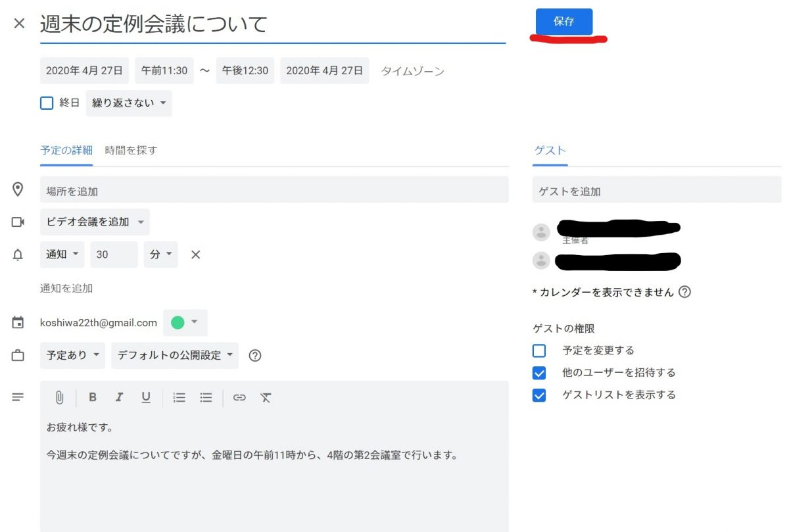Enable the 終日 (all-day) checkbox
The image size is (789, 532).
[x=45, y=103]
